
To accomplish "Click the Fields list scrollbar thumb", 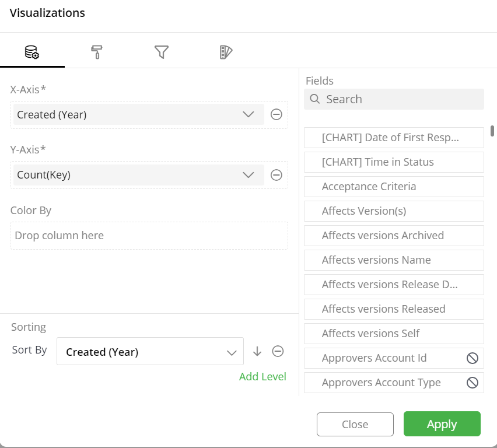I will click(x=492, y=131).
